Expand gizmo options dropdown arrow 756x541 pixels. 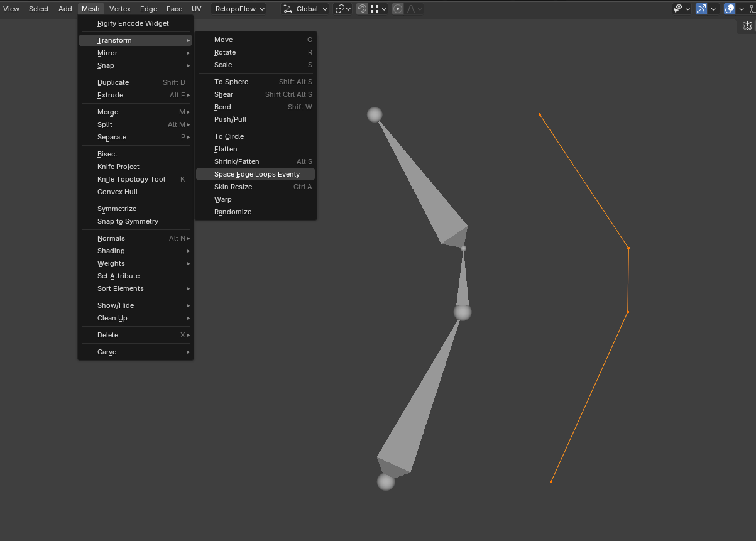pos(713,9)
